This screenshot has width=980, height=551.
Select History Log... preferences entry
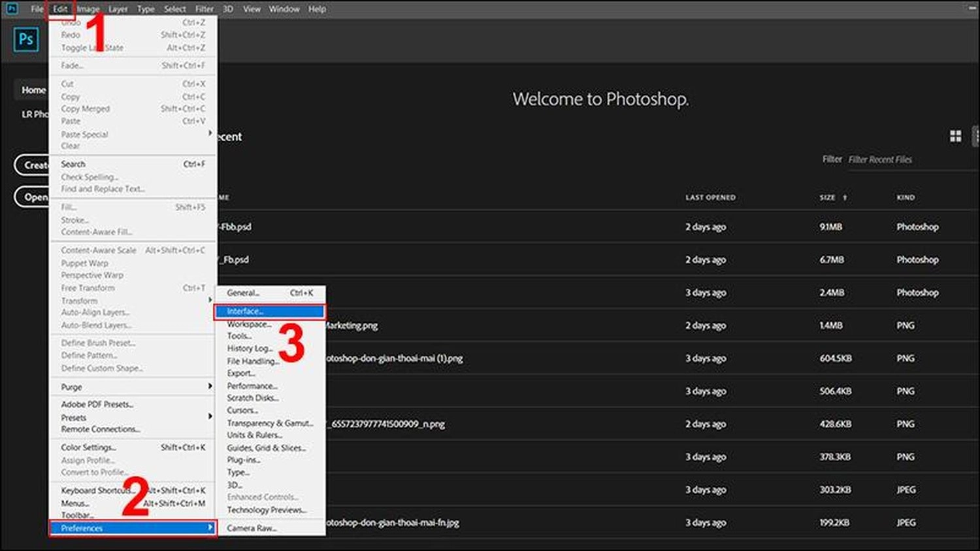(270, 348)
